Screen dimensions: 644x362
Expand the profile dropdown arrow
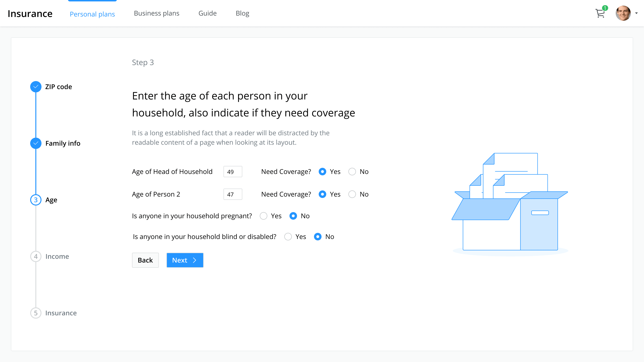636,13
